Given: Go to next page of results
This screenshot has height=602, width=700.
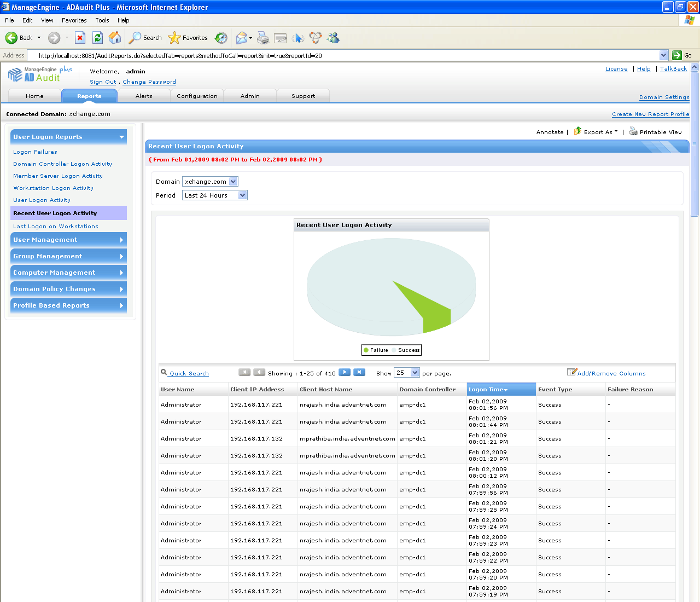Looking at the screenshot, I should pyautogui.click(x=345, y=373).
